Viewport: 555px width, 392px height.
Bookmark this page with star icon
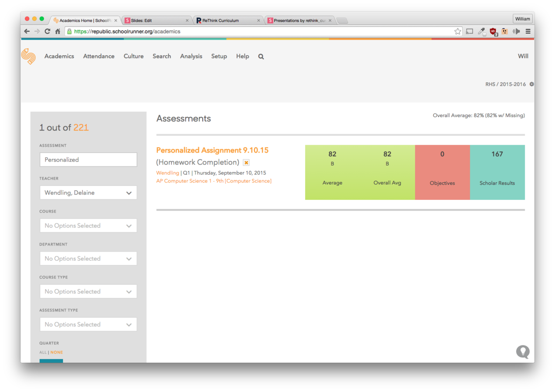click(x=457, y=31)
